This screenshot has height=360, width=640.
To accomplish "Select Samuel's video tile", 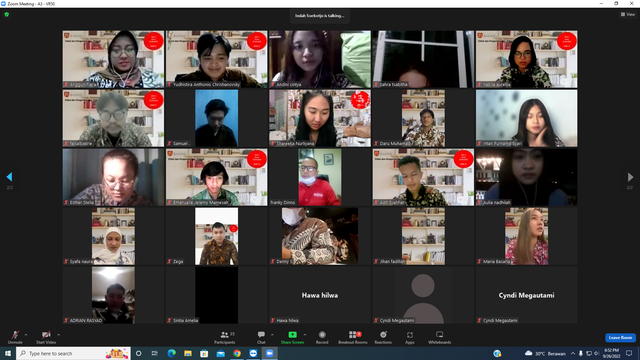I will coord(216,118).
